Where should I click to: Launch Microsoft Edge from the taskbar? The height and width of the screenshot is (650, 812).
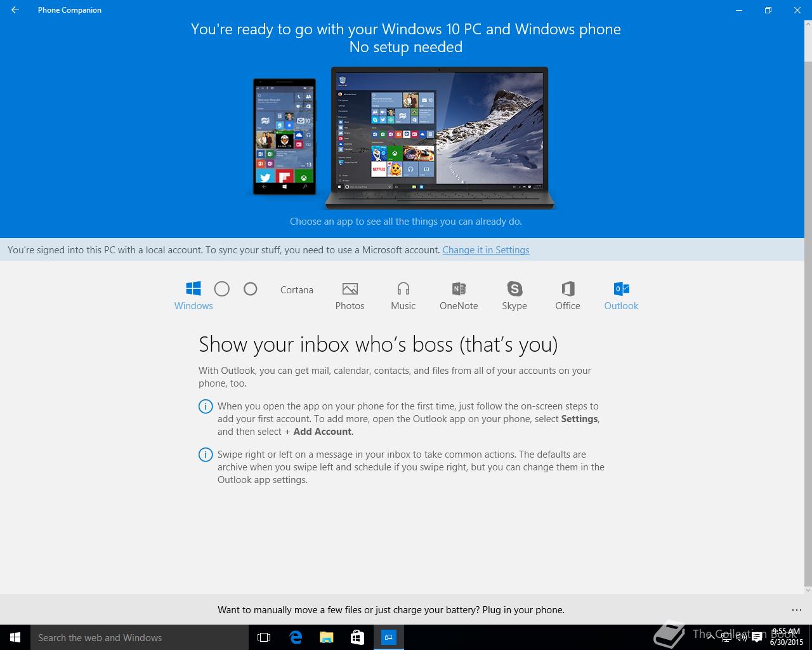coord(295,637)
